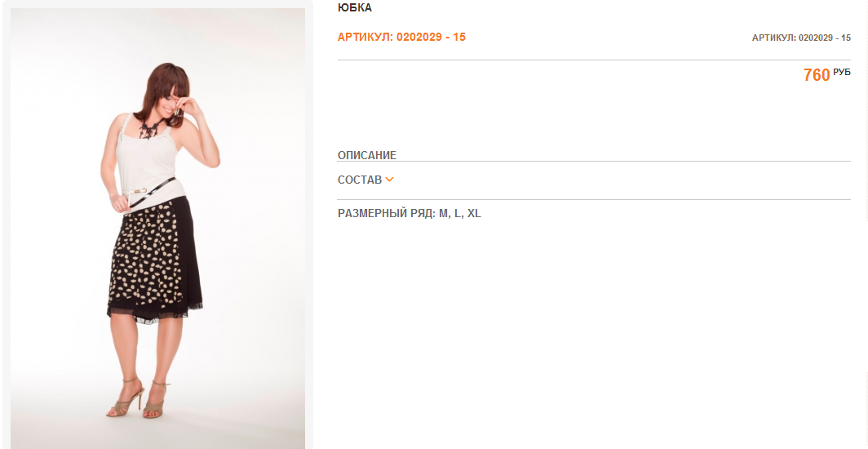Select the orange АРТИКУЛ 0202029 - 15 text

(401, 37)
